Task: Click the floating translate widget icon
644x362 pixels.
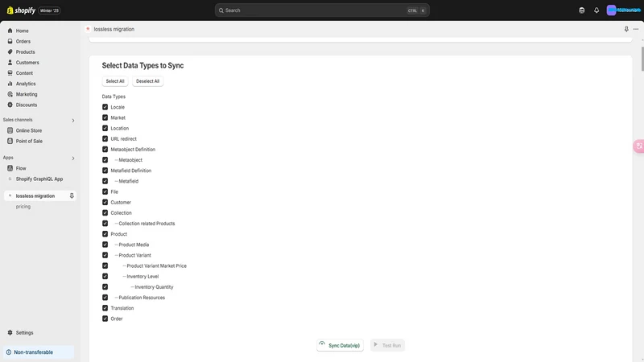Action: click(639, 146)
